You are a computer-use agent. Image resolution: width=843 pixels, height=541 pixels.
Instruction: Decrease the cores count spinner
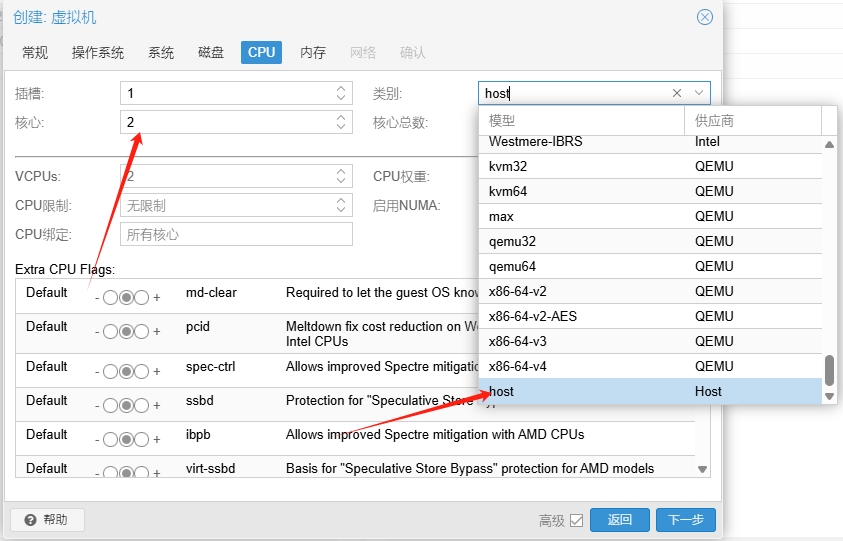(x=342, y=127)
